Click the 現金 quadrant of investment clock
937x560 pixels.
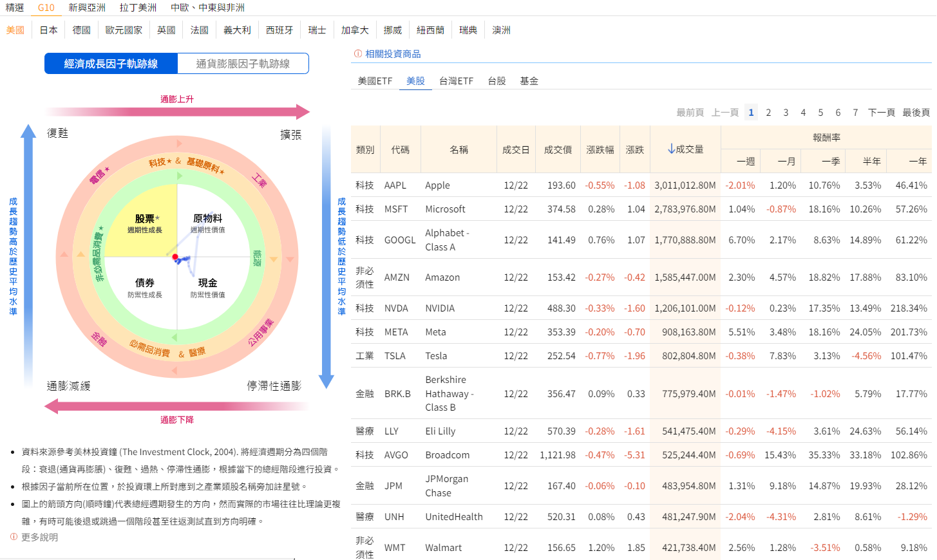207,288
